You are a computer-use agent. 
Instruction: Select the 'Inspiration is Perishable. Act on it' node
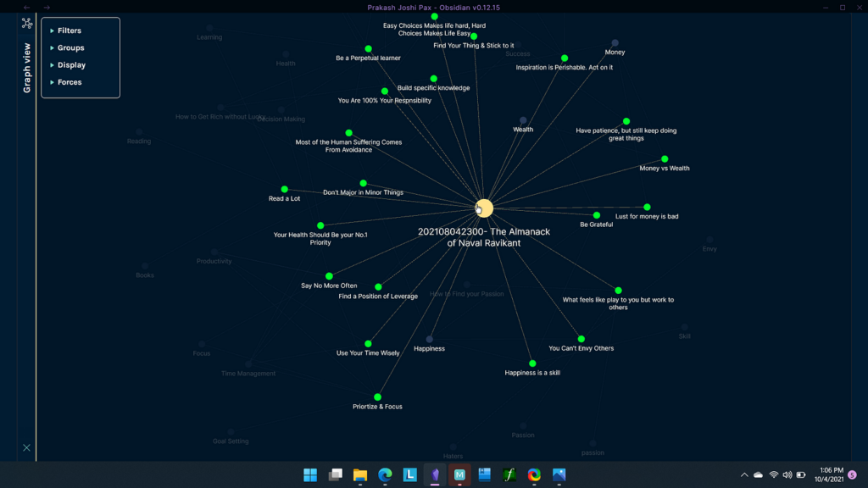point(564,58)
